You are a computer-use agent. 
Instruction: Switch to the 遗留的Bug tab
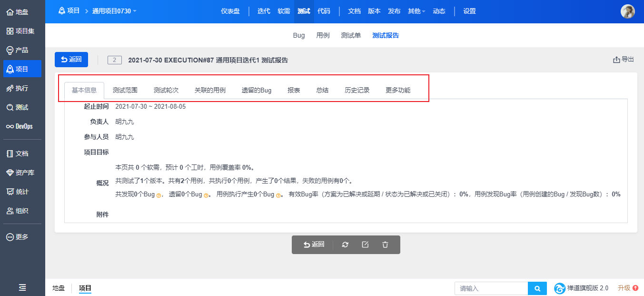[256, 90]
